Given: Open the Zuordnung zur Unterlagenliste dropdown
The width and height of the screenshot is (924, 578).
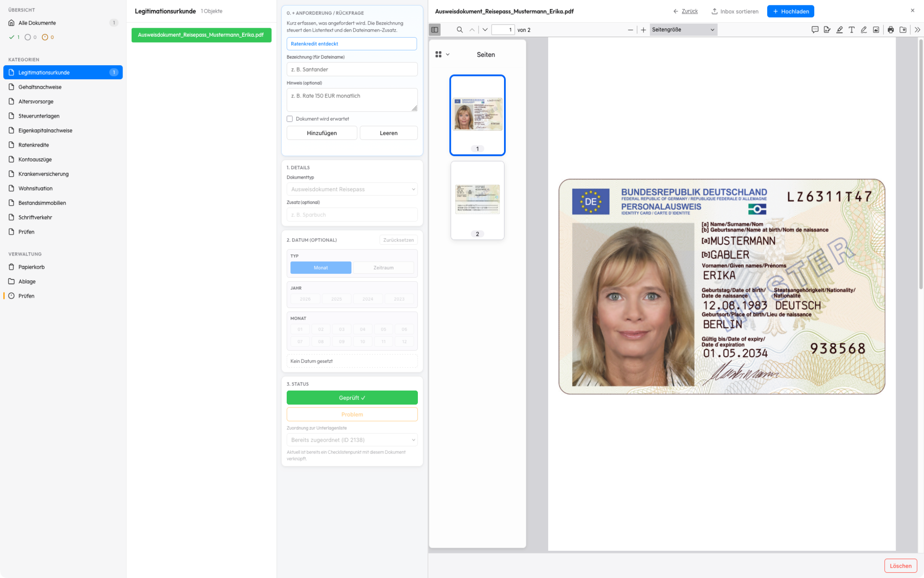Looking at the screenshot, I should click(x=352, y=440).
